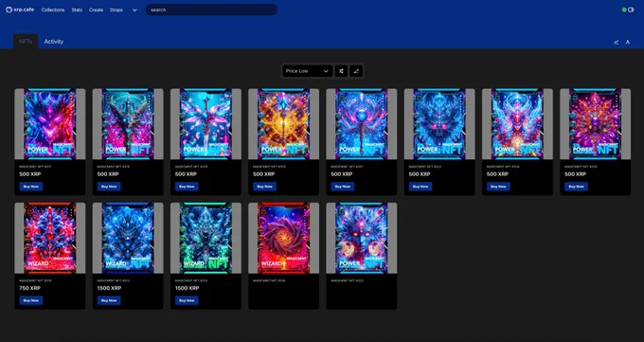Click the shuffle filter icon beside Price Low

pyautogui.click(x=341, y=71)
